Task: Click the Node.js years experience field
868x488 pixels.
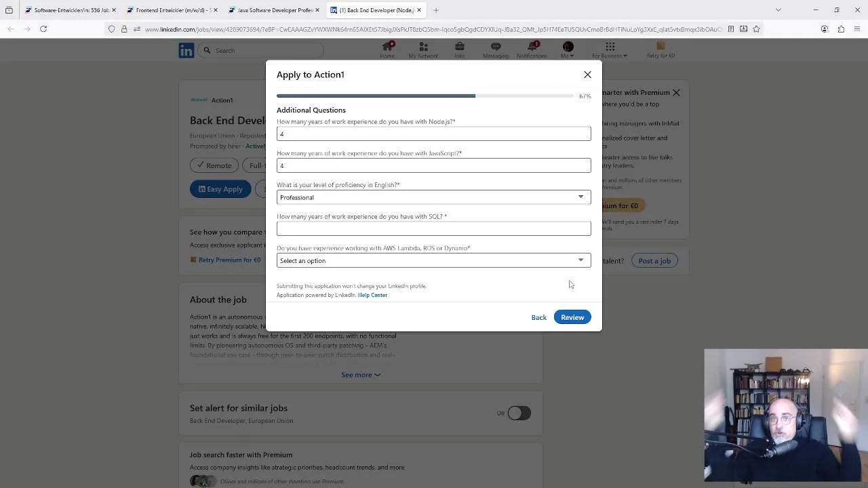Action: pos(433,134)
